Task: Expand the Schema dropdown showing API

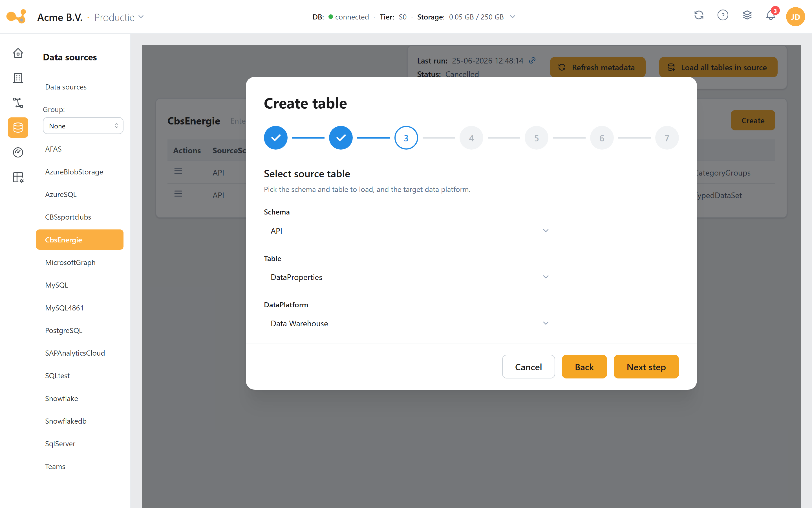Action: tap(410, 231)
